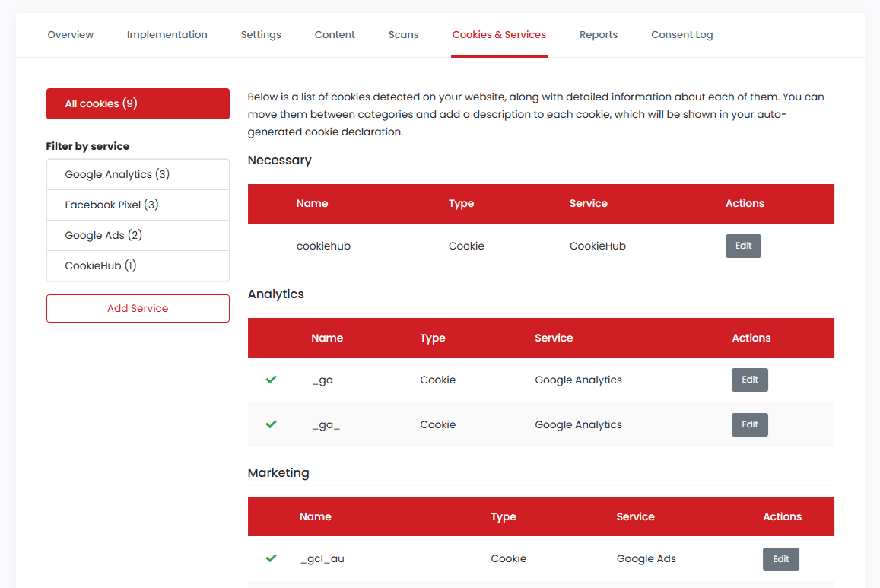This screenshot has height=588, width=880.
Task: Click the Service header in Necessary table
Action: (x=588, y=204)
